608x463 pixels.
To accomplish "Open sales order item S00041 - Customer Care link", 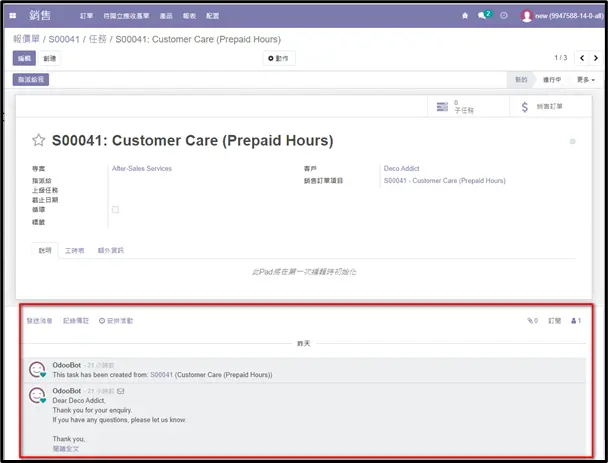I will 445,181.
